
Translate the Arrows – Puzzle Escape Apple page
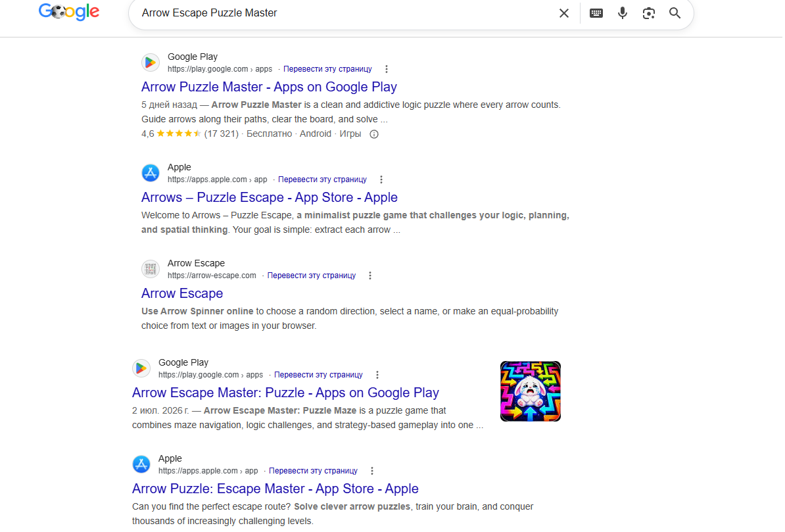tap(323, 180)
